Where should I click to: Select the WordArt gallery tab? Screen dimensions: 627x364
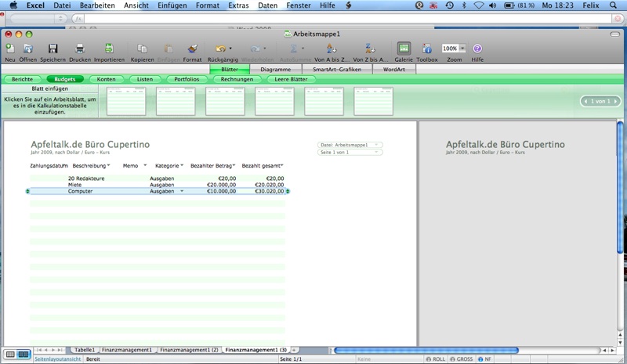point(394,69)
